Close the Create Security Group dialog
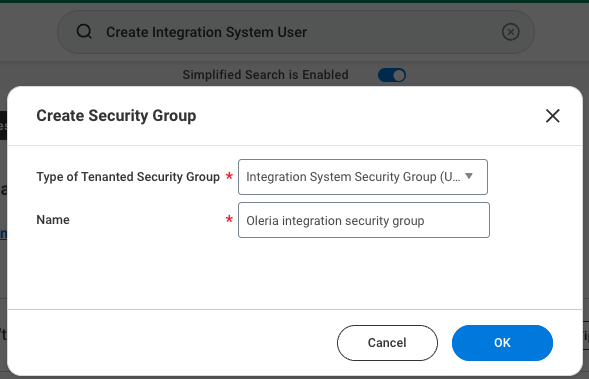Image resolution: width=589 pixels, height=379 pixels. [x=553, y=116]
